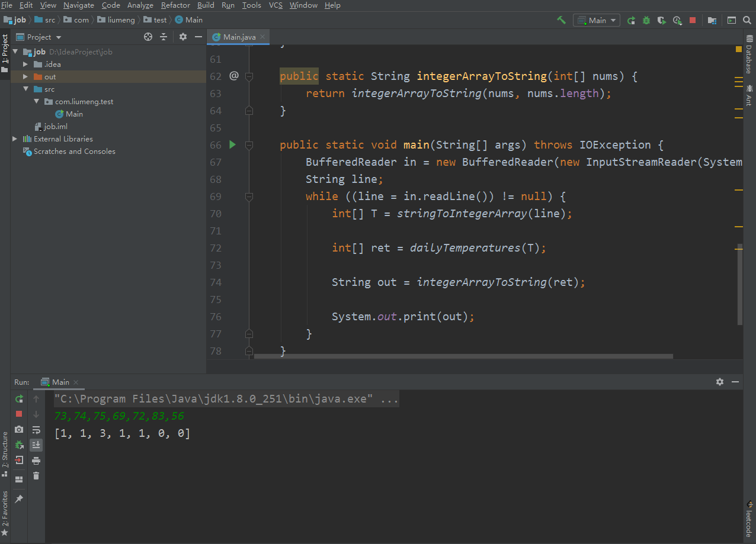Click the locate opened file crosshair icon
Image resolution: width=756 pixels, height=544 pixels.
click(x=148, y=37)
